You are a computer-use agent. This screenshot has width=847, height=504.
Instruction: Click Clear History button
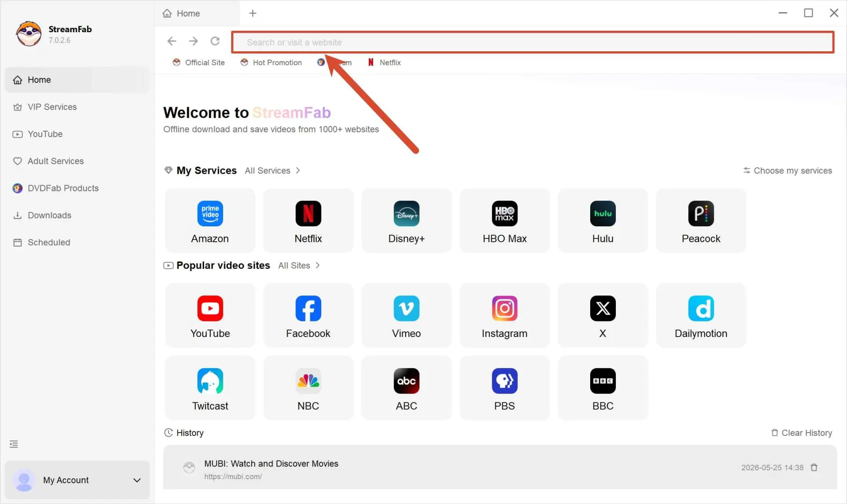801,433
